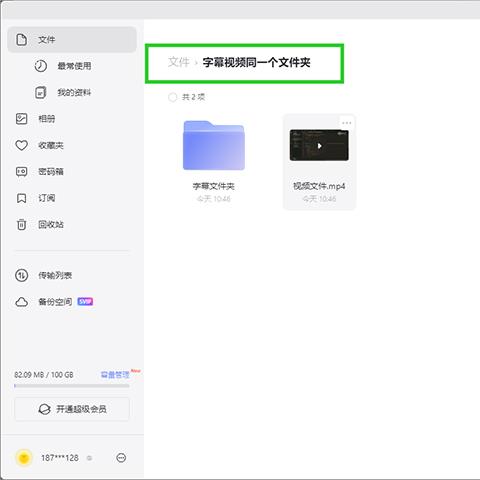
Task: Go back to 文件 in breadcrumb
Action: (179, 62)
